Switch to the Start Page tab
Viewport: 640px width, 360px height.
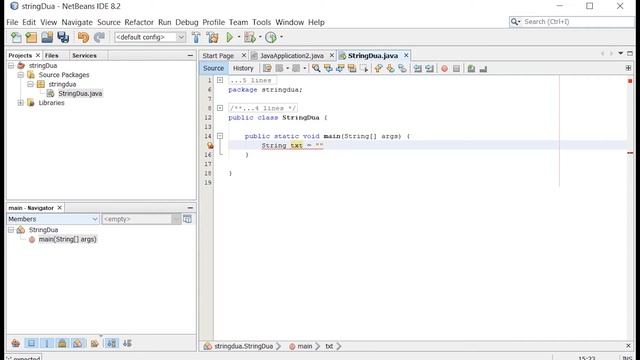tap(218, 56)
